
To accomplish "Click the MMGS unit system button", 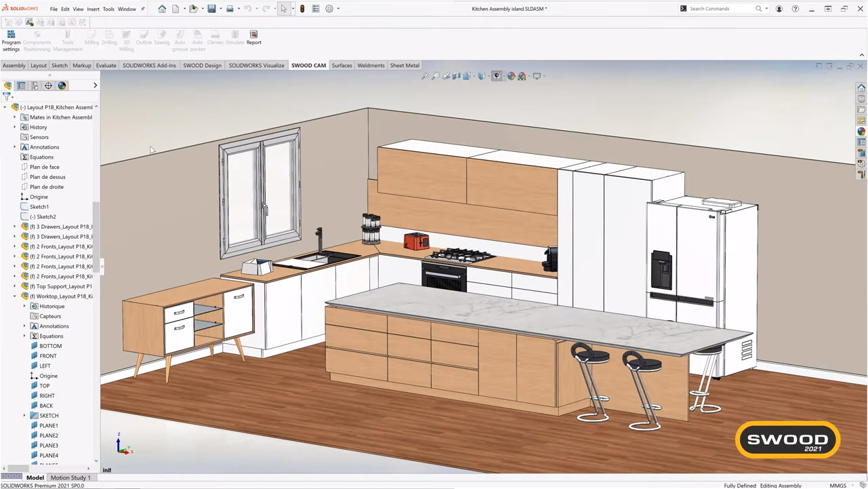I will pyautogui.click(x=838, y=486).
